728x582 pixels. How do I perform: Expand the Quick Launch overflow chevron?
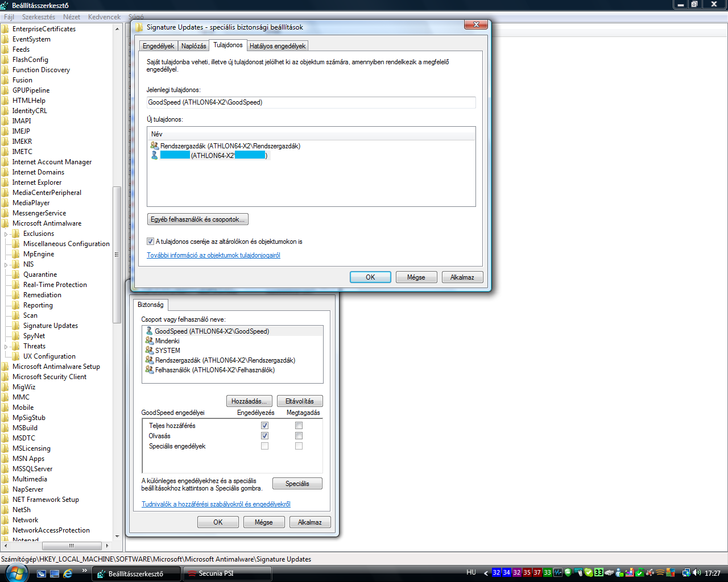[85, 570]
